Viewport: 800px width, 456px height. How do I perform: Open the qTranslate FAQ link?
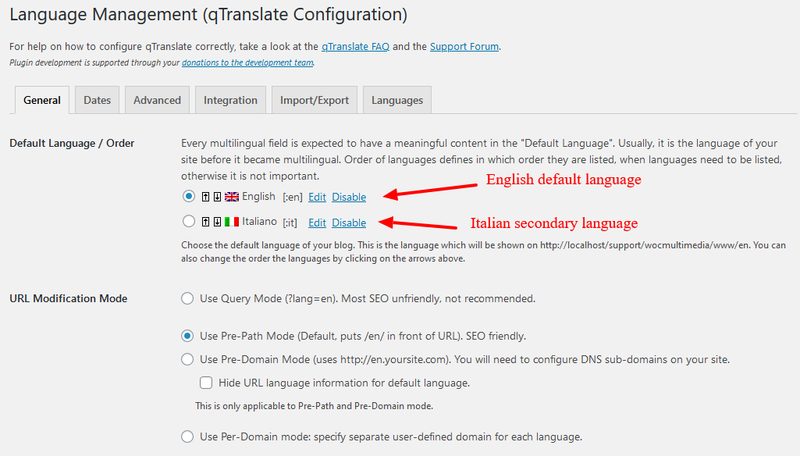(x=355, y=46)
